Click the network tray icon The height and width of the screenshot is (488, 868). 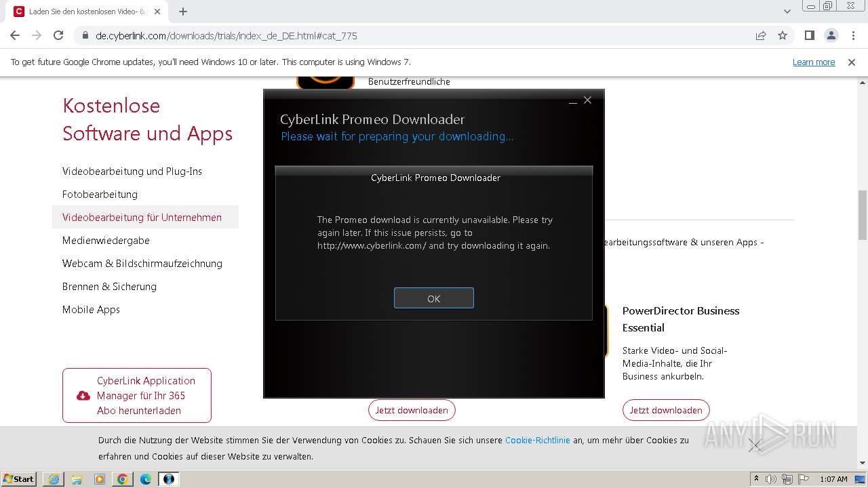(x=787, y=479)
